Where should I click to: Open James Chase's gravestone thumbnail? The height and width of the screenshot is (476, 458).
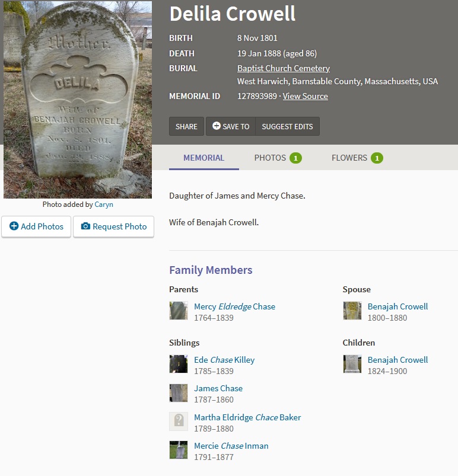tap(179, 393)
